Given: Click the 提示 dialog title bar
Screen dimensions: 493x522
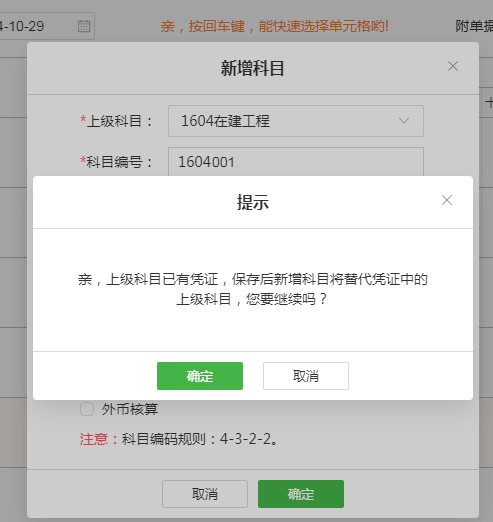Looking at the screenshot, I should coord(253,202).
